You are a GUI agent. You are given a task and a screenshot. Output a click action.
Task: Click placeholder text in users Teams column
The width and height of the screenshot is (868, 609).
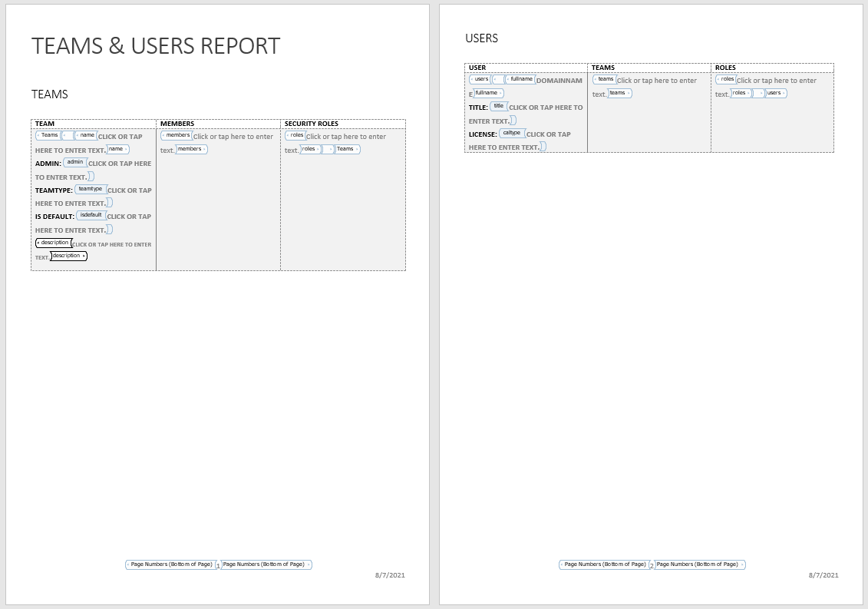pos(657,81)
